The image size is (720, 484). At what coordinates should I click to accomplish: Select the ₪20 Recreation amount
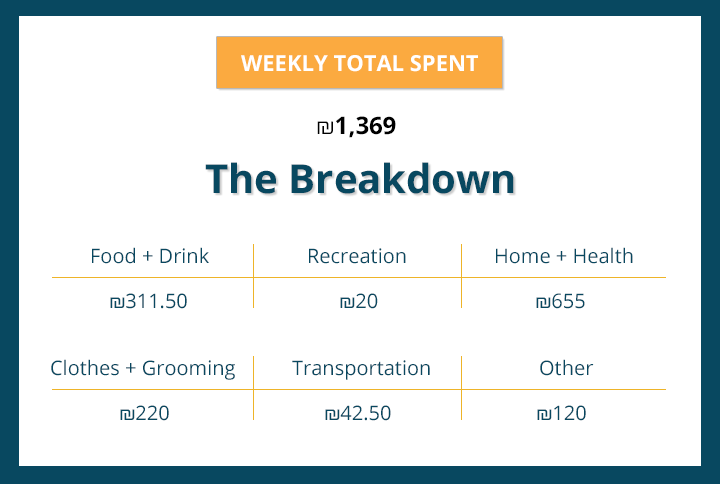tap(358, 301)
